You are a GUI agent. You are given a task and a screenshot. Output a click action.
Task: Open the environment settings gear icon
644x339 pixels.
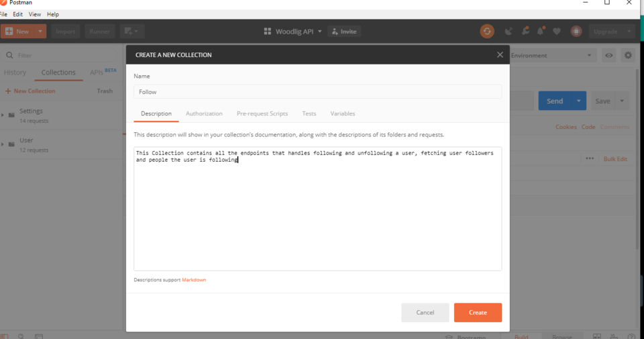[x=628, y=55]
